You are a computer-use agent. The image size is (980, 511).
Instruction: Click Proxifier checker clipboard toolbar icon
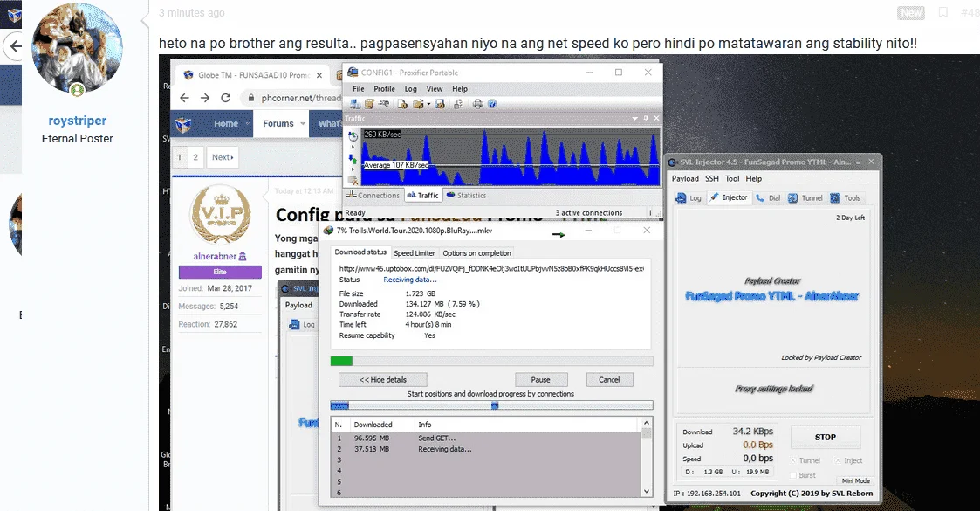(x=459, y=104)
